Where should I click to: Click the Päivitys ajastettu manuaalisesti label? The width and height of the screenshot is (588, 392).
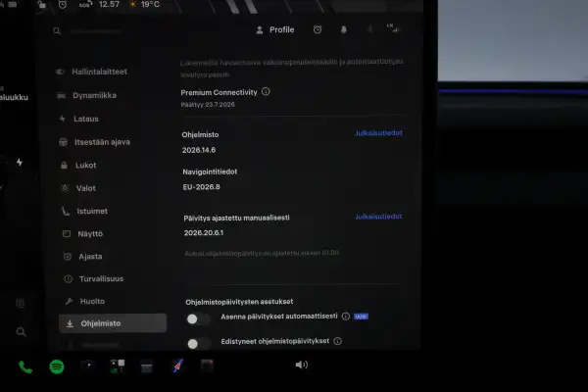[x=236, y=218]
